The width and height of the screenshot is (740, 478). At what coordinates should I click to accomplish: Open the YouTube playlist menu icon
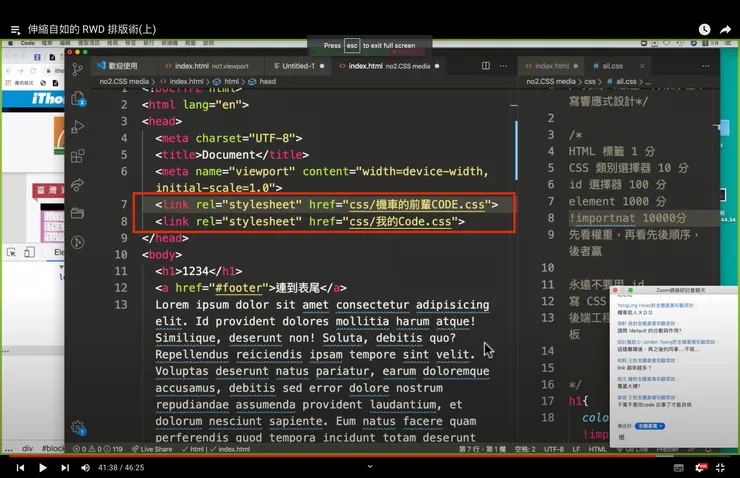(x=15, y=30)
